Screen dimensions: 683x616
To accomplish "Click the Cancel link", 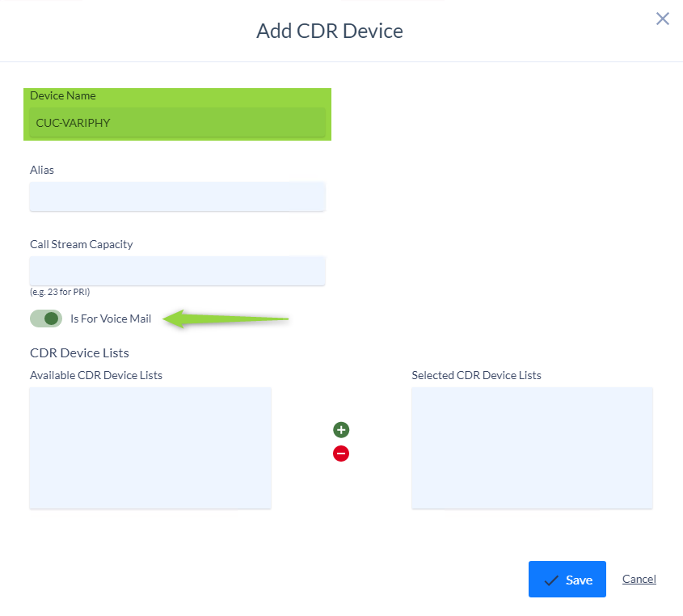I will coord(639,579).
